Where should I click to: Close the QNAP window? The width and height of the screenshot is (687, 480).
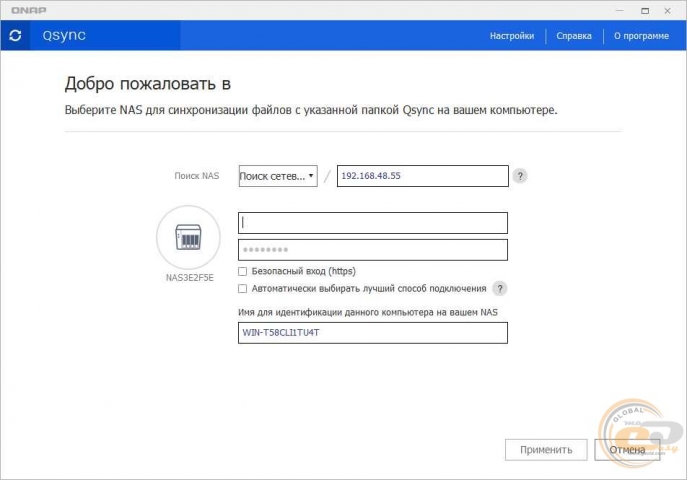[667, 11]
